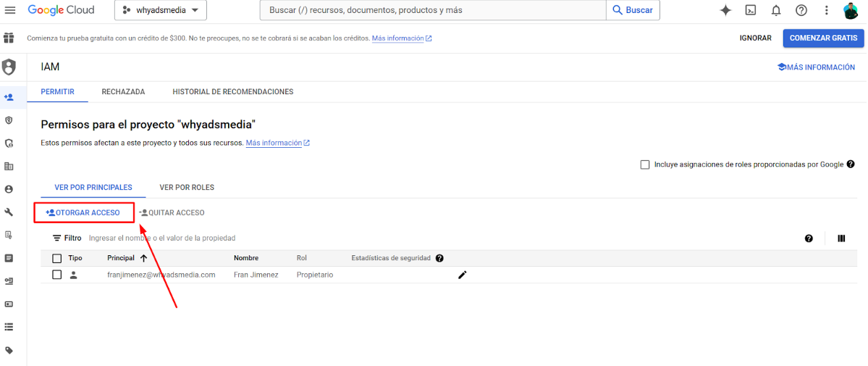Select the franjimenez@whyadsmedia.com row checkbox
This screenshot has width=868, height=366.
57,275
